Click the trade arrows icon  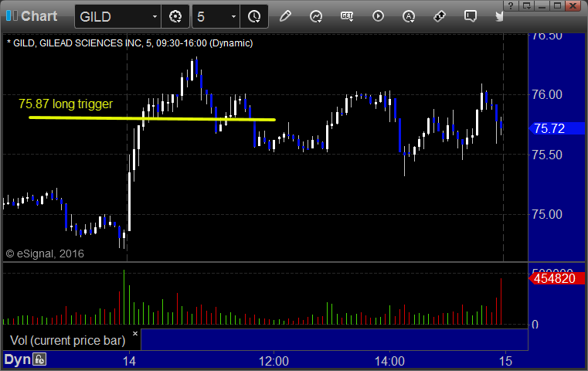click(x=440, y=16)
